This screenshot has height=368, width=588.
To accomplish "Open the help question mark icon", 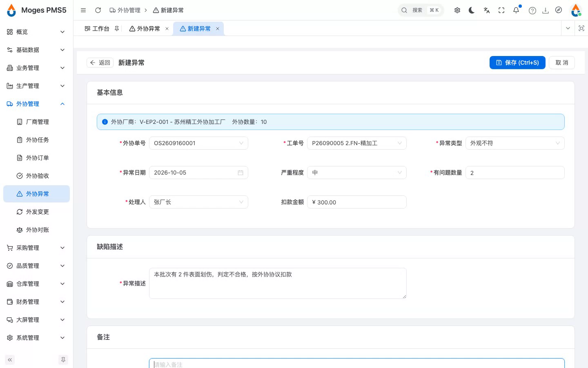I will [532, 11].
